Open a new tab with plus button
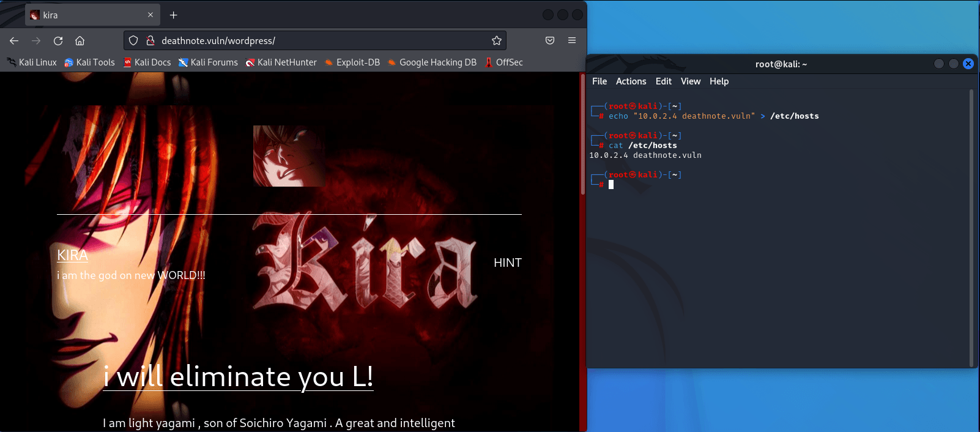 173,15
